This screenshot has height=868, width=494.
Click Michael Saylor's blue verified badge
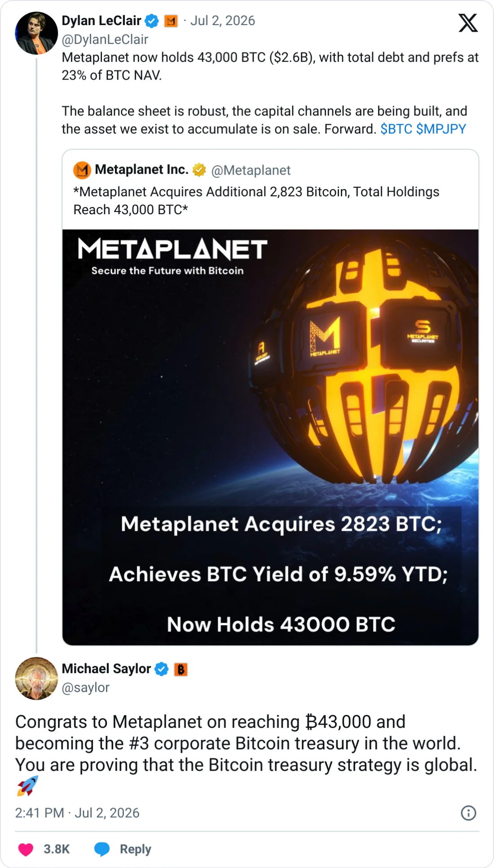click(162, 669)
